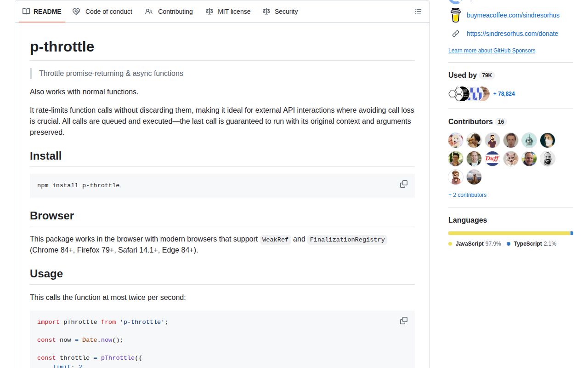The height and width of the screenshot is (368, 588).
Task: Switch to Code of conduct tab
Action: [x=102, y=11]
